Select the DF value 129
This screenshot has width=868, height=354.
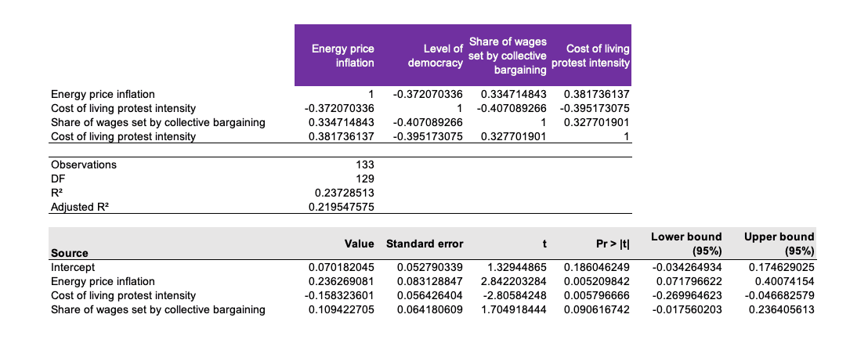tap(365, 179)
